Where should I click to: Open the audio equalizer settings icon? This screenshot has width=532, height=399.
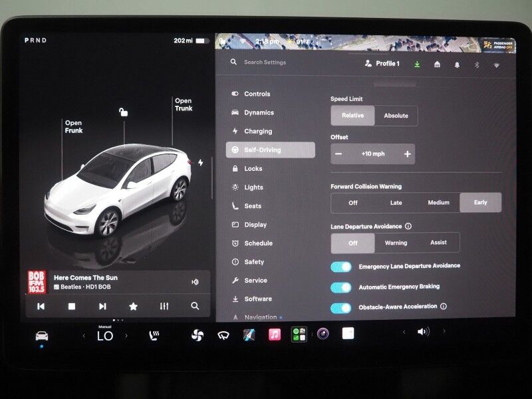coord(164,307)
